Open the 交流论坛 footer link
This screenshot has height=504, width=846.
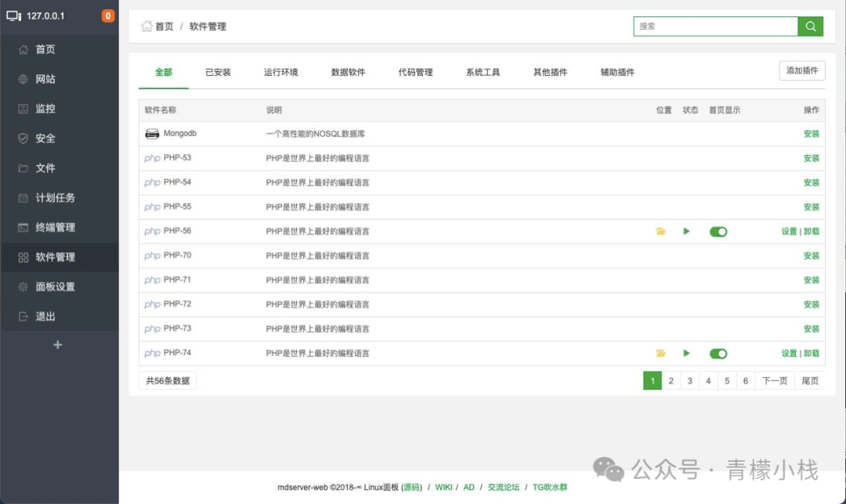click(504, 488)
